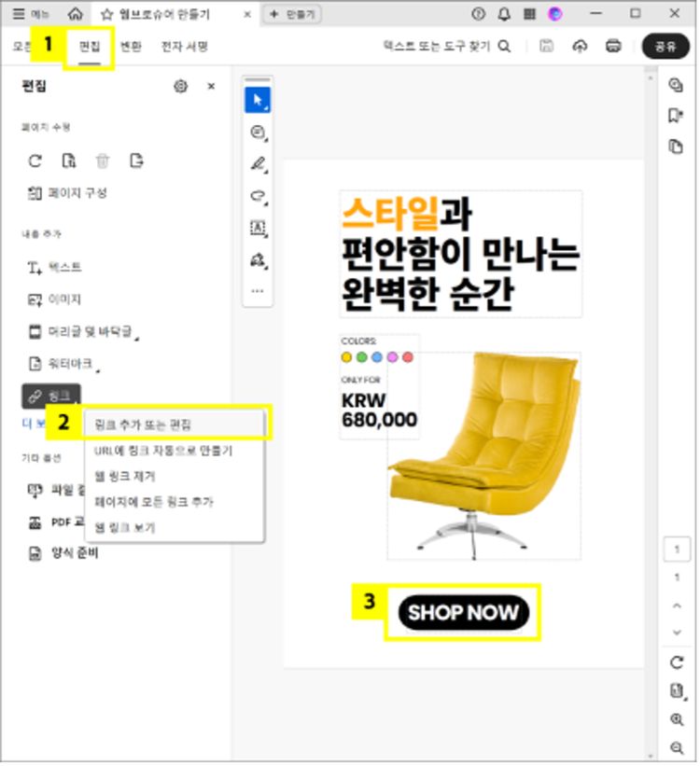Open notifications bell icon
This screenshot has width=700, height=766.
tap(504, 14)
